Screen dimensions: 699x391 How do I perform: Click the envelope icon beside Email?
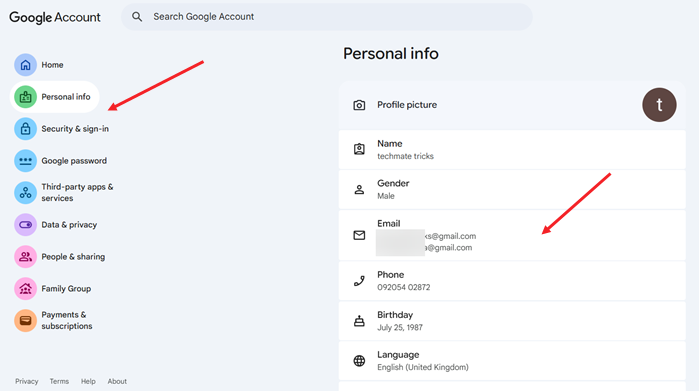tap(359, 235)
